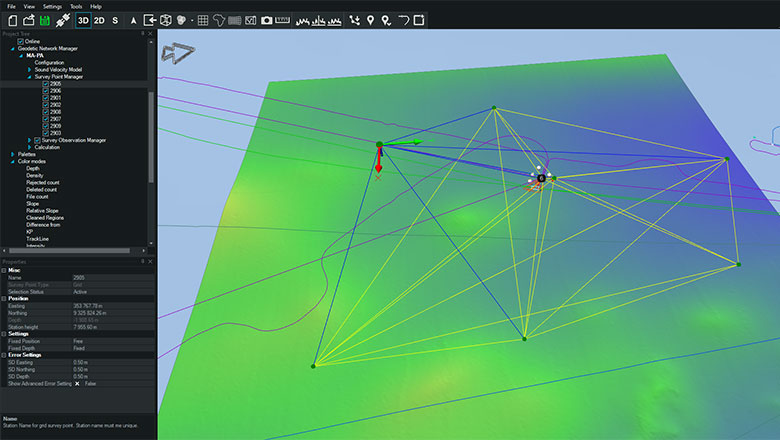The width and height of the screenshot is (780, 440).
Task: Collapse the Geodetic Network Manager node
Action: click(x=12, y=49)
